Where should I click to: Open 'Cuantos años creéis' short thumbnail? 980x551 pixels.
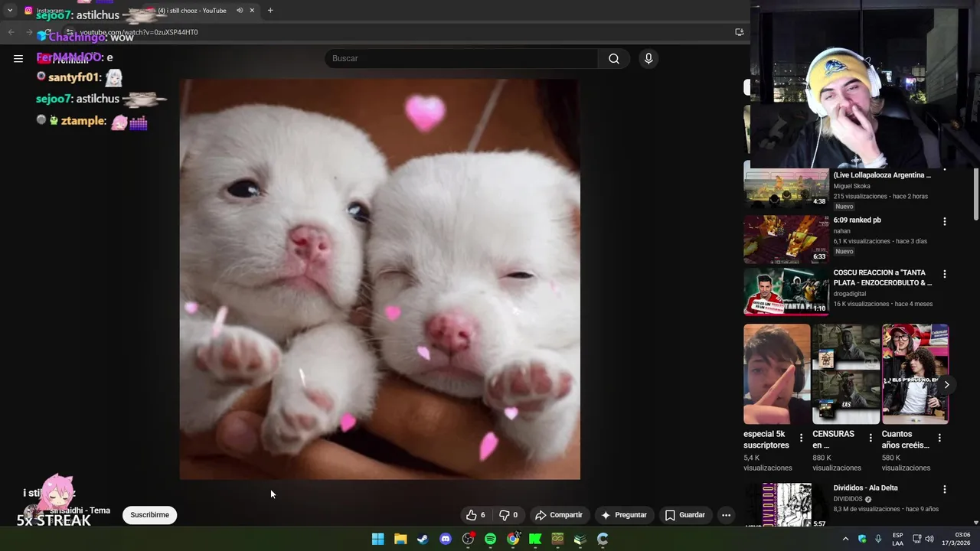coord(915,374)
